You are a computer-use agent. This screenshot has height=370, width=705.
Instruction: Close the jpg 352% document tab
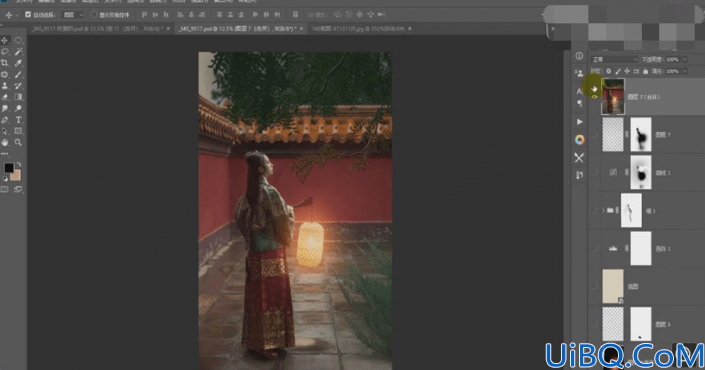(410, 28)
